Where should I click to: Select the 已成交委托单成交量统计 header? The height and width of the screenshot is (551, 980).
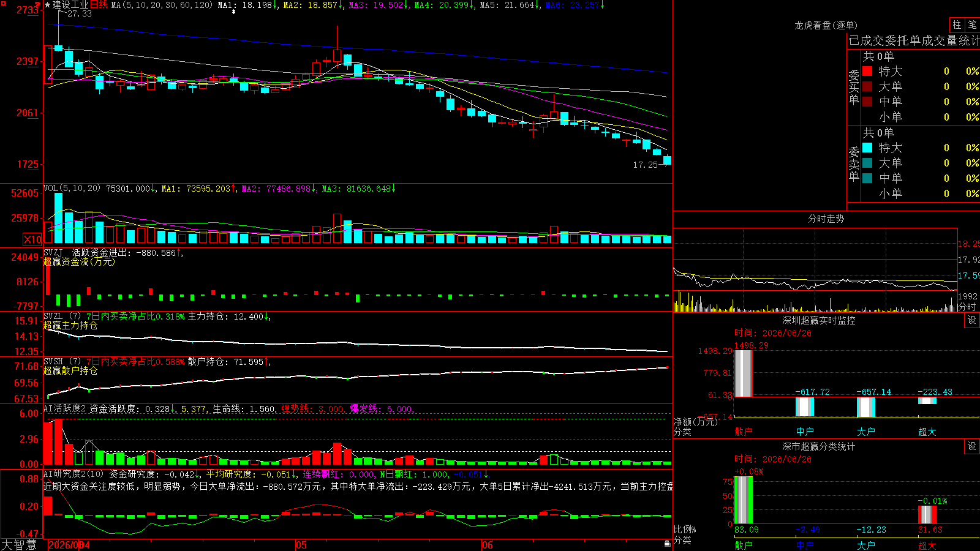pyautogui.click(x=914, y=40)
